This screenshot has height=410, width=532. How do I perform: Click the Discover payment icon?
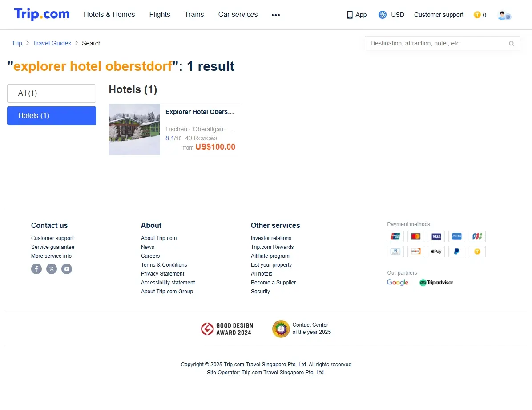415,252
